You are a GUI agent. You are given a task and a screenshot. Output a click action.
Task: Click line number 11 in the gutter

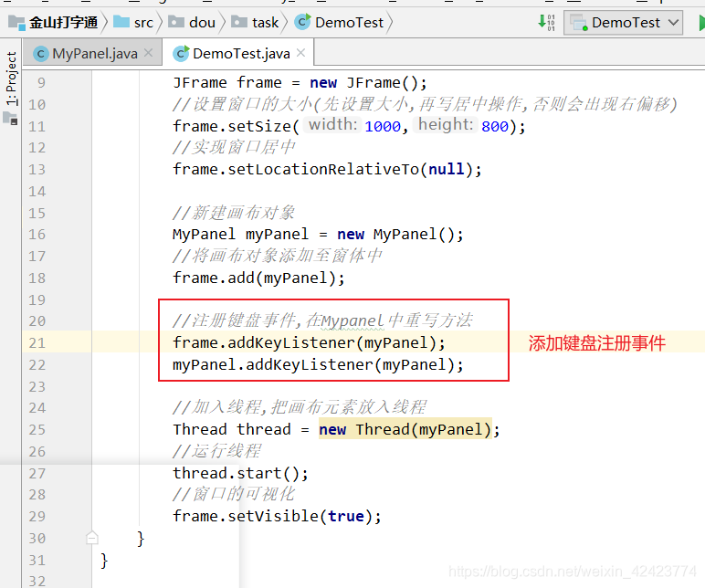[x=37, y=126]
